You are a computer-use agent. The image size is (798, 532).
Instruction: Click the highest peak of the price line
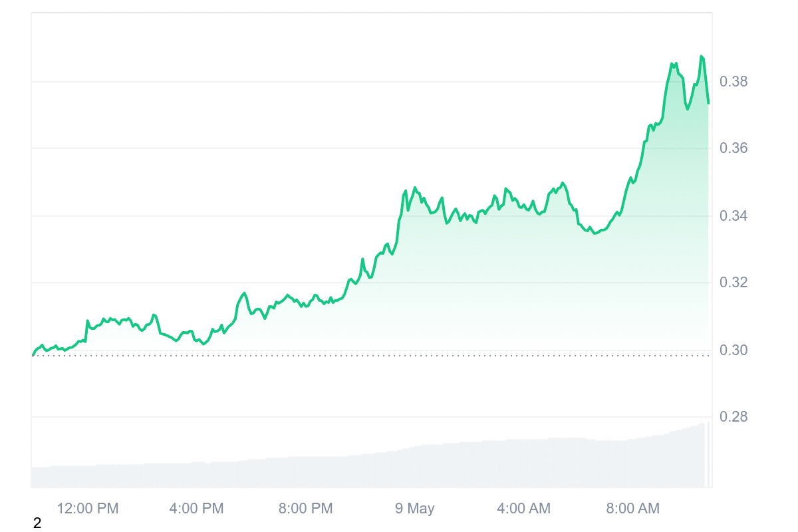tap(702, 57)
